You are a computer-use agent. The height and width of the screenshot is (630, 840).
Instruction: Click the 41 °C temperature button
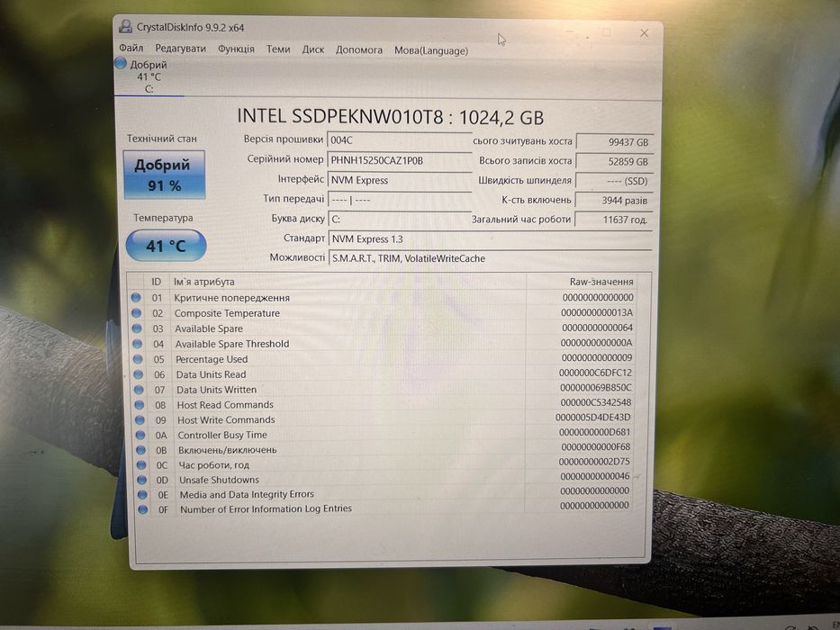click(166, 246)
